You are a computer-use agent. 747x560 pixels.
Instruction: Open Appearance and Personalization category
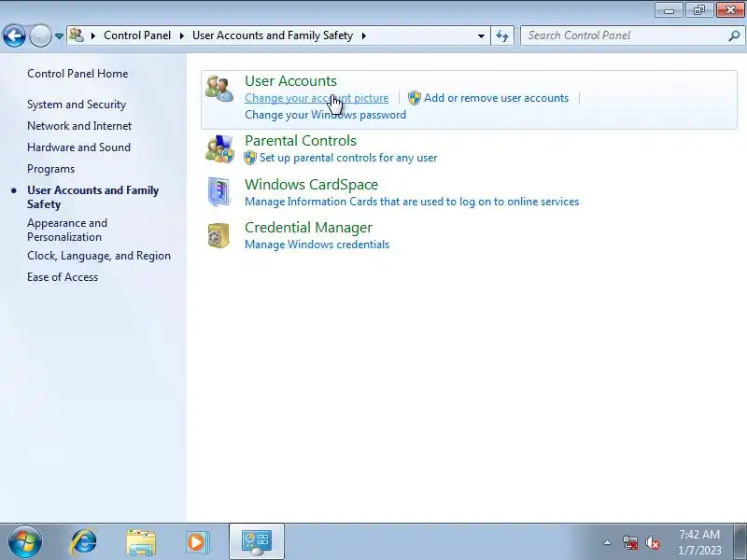point(67,230)
